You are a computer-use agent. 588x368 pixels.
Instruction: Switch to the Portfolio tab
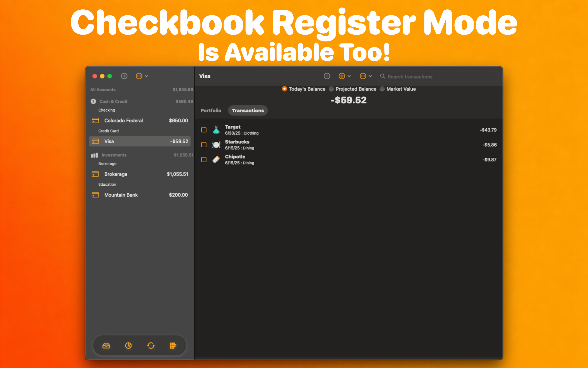211,110
